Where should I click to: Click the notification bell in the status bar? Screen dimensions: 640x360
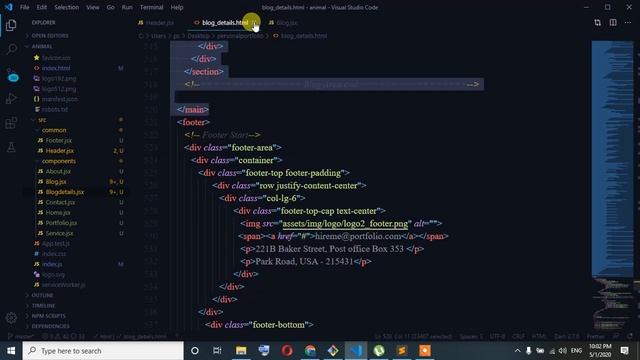pos(630,336)
